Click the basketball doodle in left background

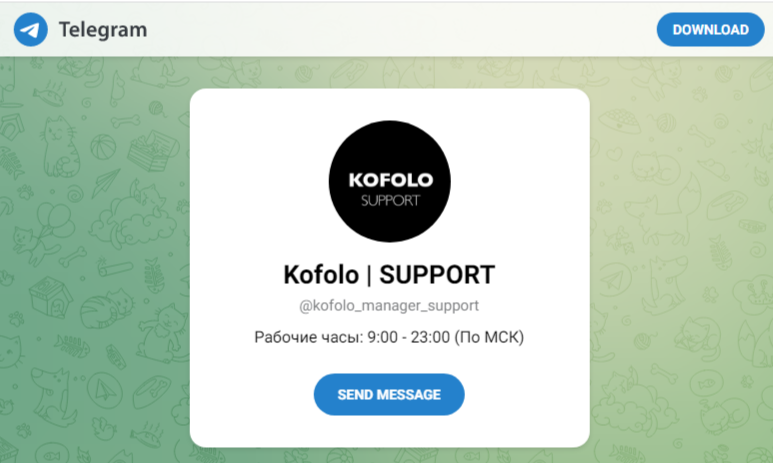click(x=103, y=146)
